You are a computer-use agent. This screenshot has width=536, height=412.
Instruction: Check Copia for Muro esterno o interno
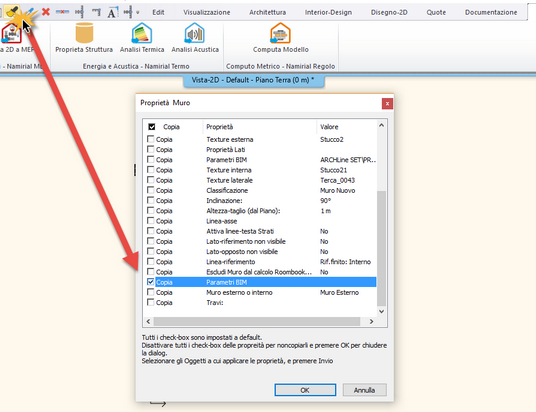pos(150,292)
